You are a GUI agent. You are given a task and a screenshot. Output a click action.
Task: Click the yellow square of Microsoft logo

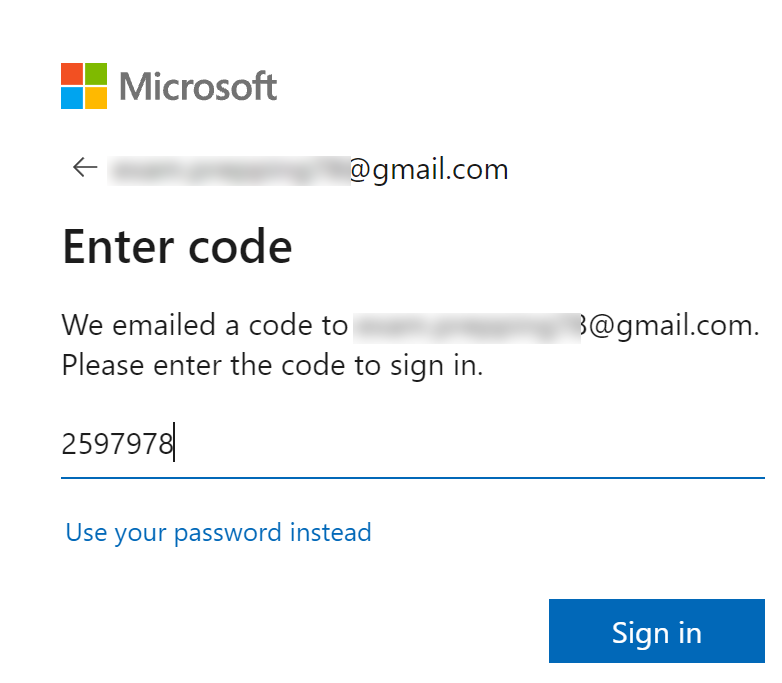[x=95, y=97]
